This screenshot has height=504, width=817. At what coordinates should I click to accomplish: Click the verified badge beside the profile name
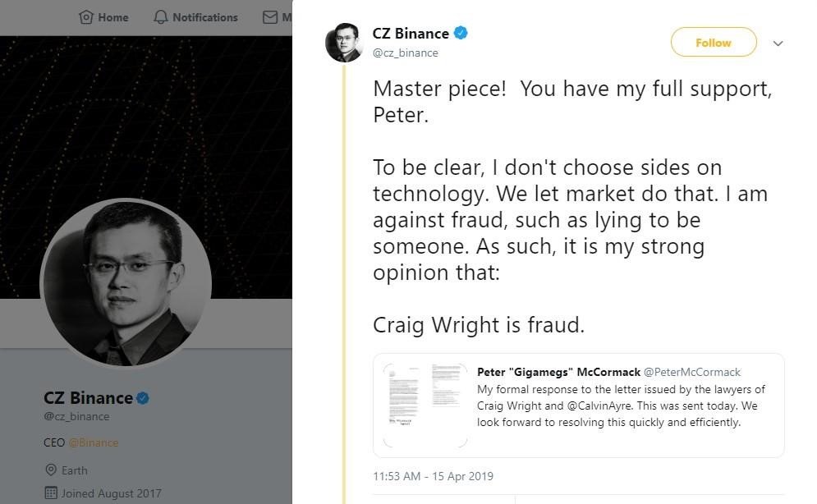[143, 398]
